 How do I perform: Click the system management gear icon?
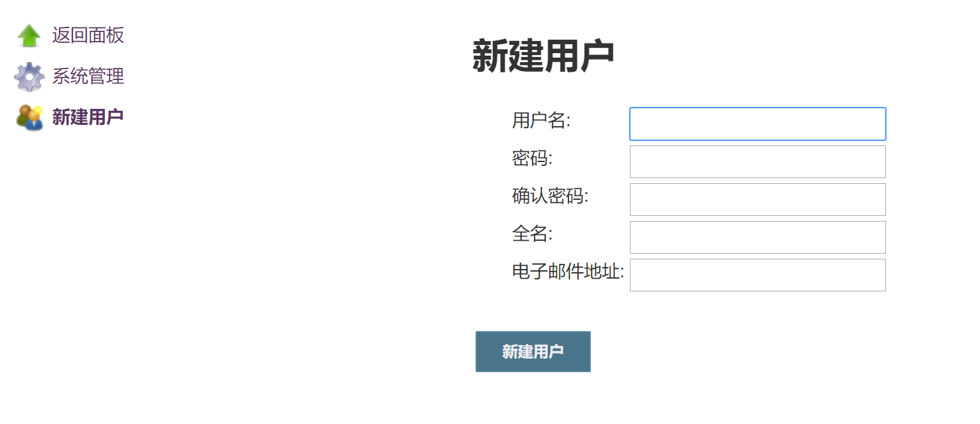[29, 77]
